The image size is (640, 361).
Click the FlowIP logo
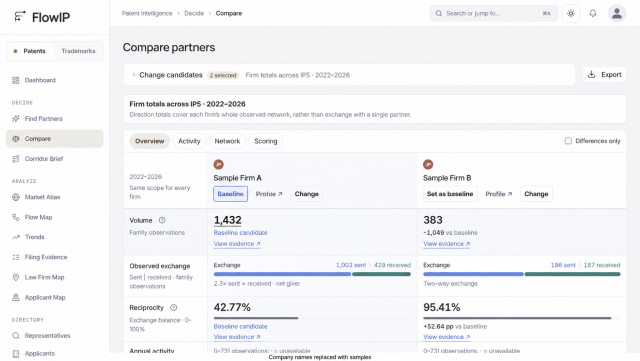(x=42, y=17)
